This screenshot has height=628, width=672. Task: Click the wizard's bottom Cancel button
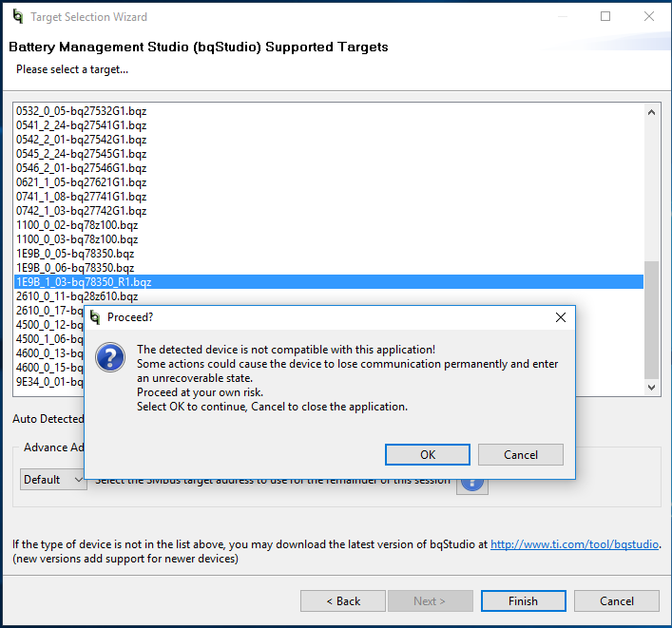point(616,601)
